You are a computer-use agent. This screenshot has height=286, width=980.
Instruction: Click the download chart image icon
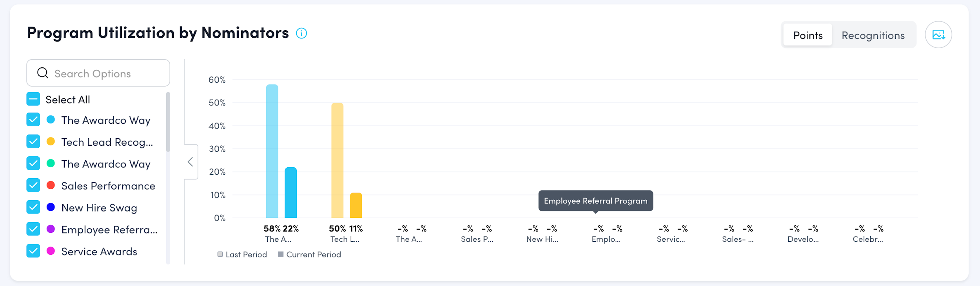[x=938, y=35]
